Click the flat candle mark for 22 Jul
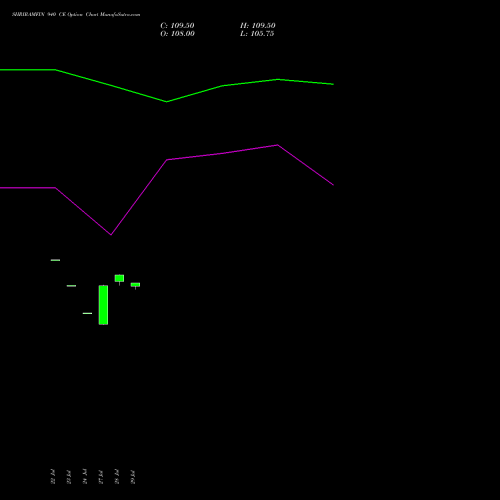 pos(55,260)
